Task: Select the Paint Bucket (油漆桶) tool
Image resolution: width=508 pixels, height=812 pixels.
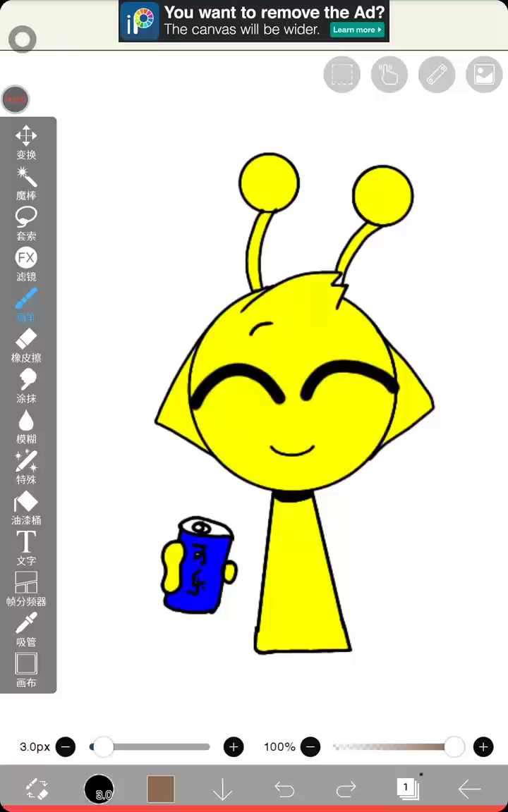Action: click(x=26, y=508)
